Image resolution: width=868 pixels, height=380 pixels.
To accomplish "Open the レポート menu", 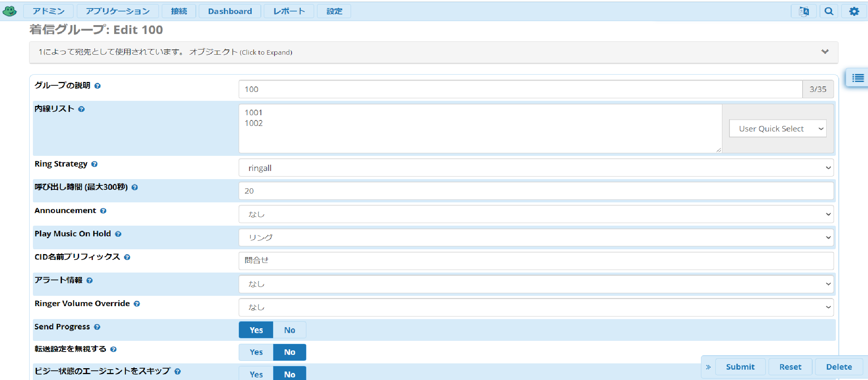I will (289, 11).
